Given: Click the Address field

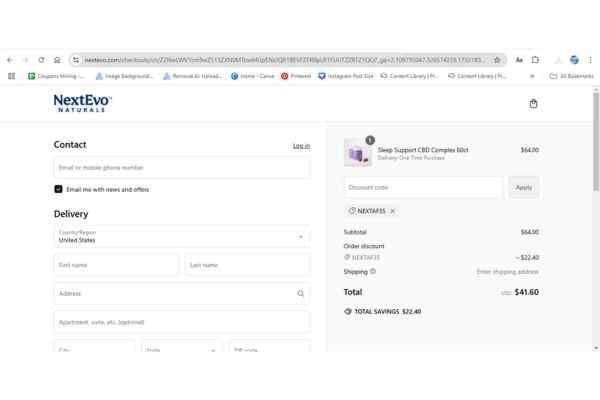Looking at the screenshot, I should pyautogui.click(x=182, y=294).
